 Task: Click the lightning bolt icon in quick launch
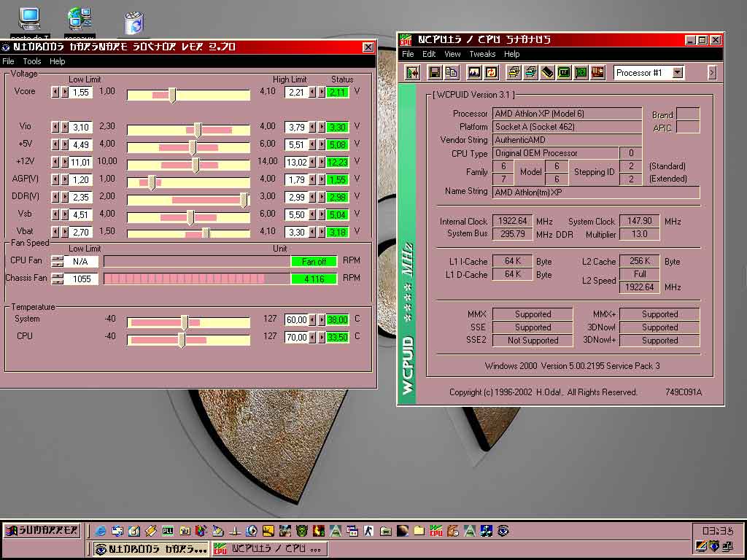(151, 531)
